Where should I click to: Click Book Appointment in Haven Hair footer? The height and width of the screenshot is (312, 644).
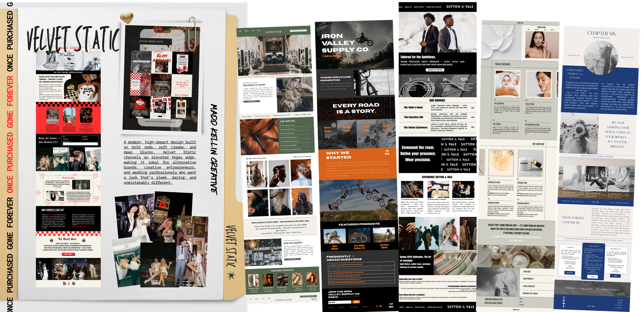coord(308,296)
